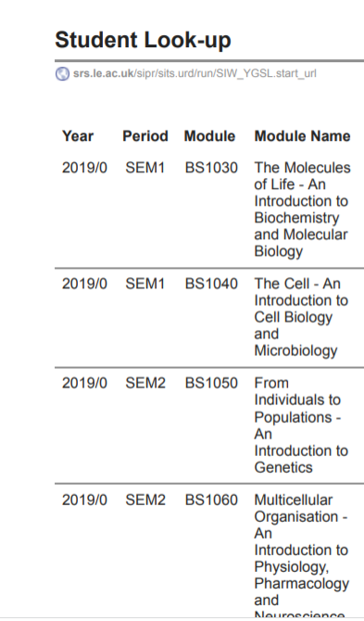Click Multicellular Organisation module name

pos(302,556)
